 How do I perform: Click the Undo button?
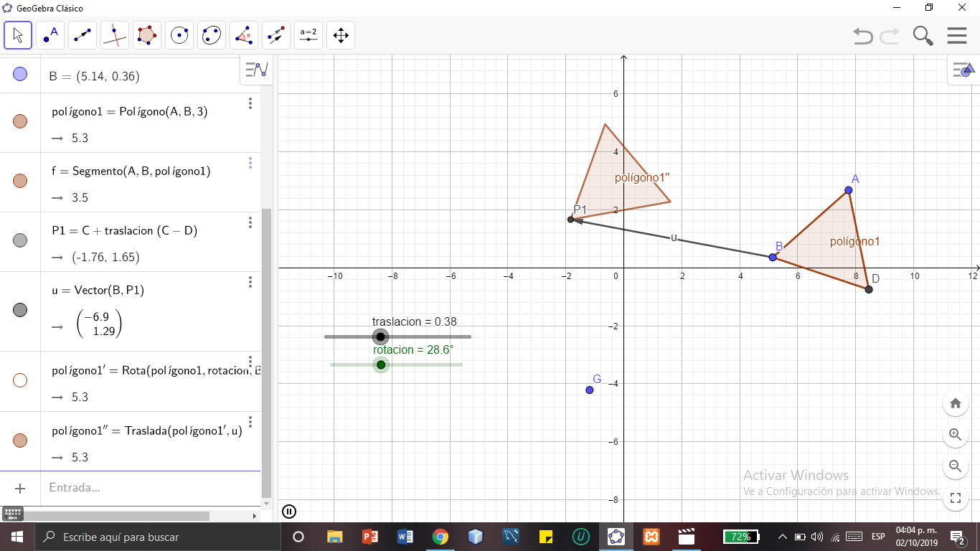863,34
